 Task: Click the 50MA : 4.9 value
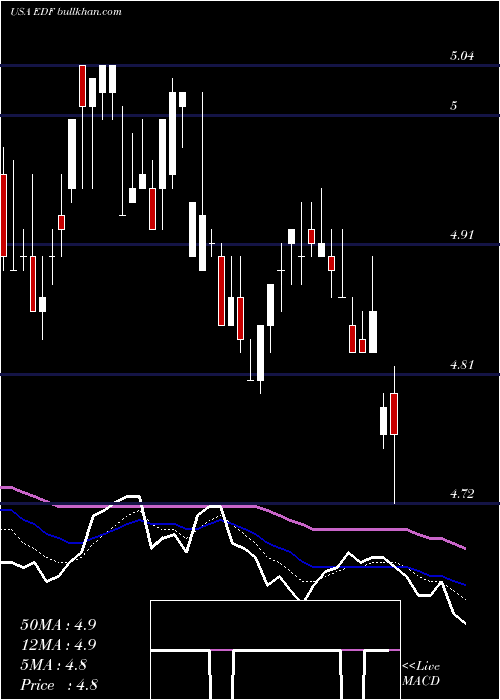point(58,625)
